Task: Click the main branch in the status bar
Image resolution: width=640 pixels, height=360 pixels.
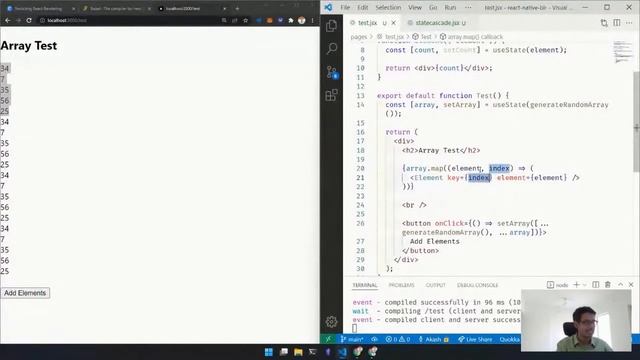Action: (352, 339)
